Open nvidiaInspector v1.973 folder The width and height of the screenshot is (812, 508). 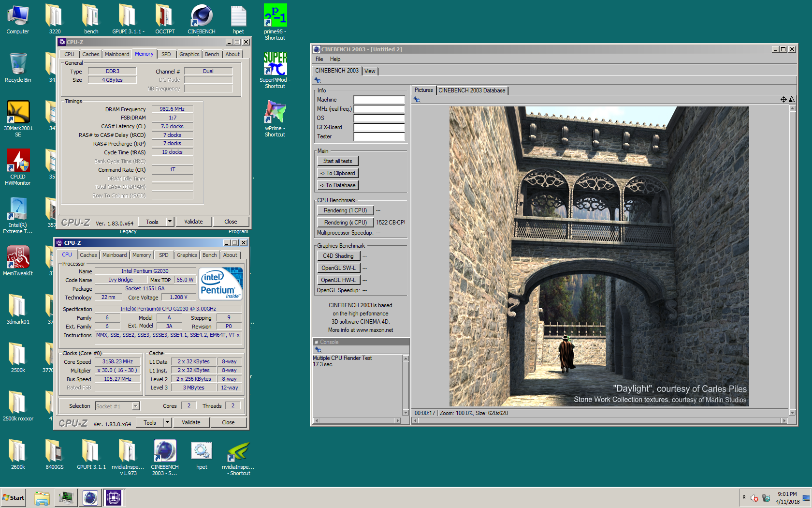click(x=128, y=457)
